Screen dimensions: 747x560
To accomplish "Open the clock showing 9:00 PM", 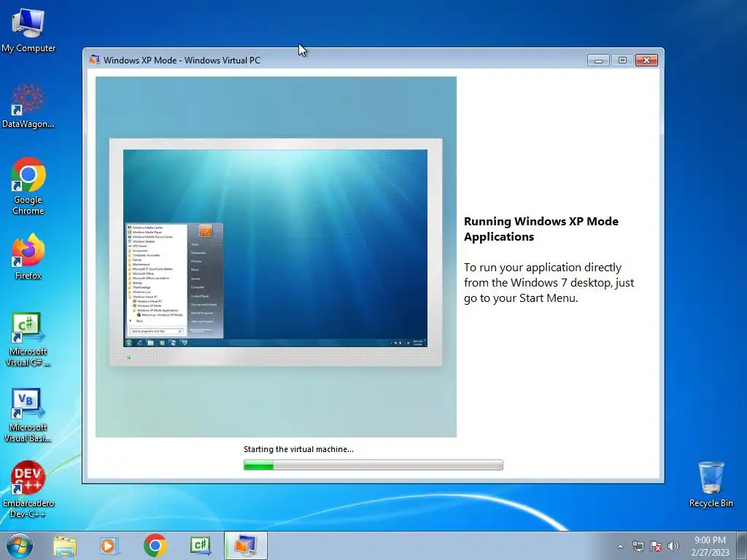I will coord(710,546).
